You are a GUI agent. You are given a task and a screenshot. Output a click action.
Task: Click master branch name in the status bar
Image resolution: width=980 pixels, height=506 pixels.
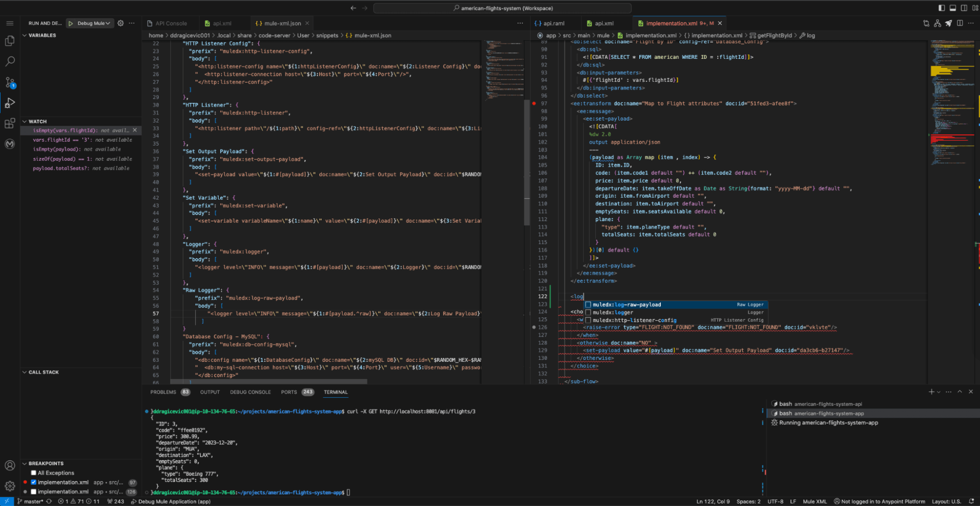(x=32, y=502)
